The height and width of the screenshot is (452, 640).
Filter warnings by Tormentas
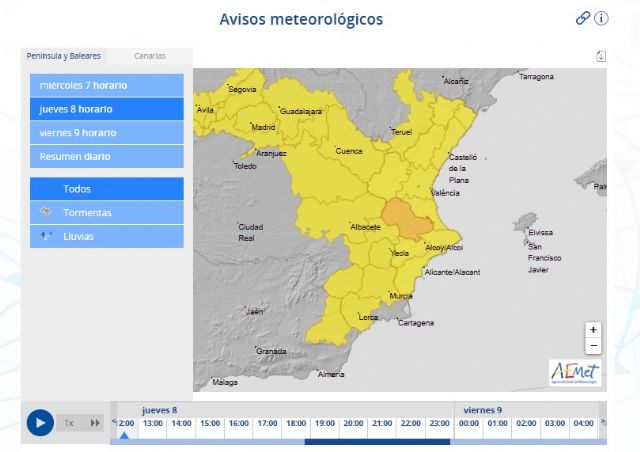(107, 213)
